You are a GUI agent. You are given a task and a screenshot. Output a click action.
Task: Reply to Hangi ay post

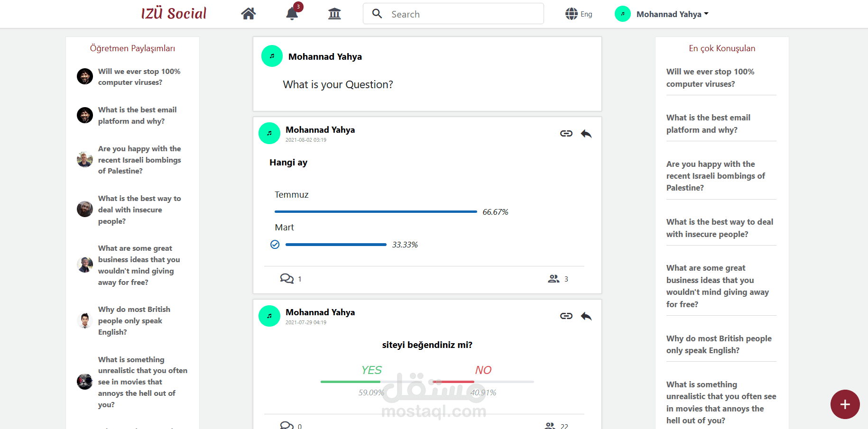586,134
